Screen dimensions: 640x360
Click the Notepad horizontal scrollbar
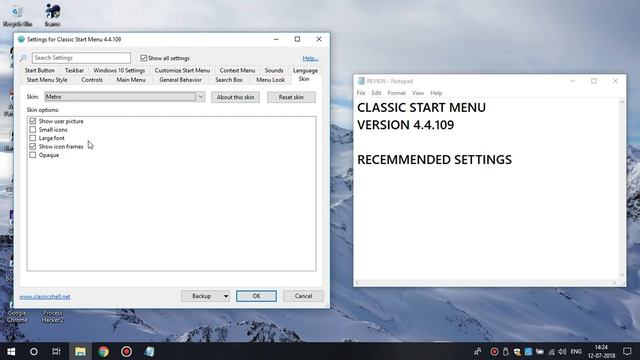coord(486,282)
